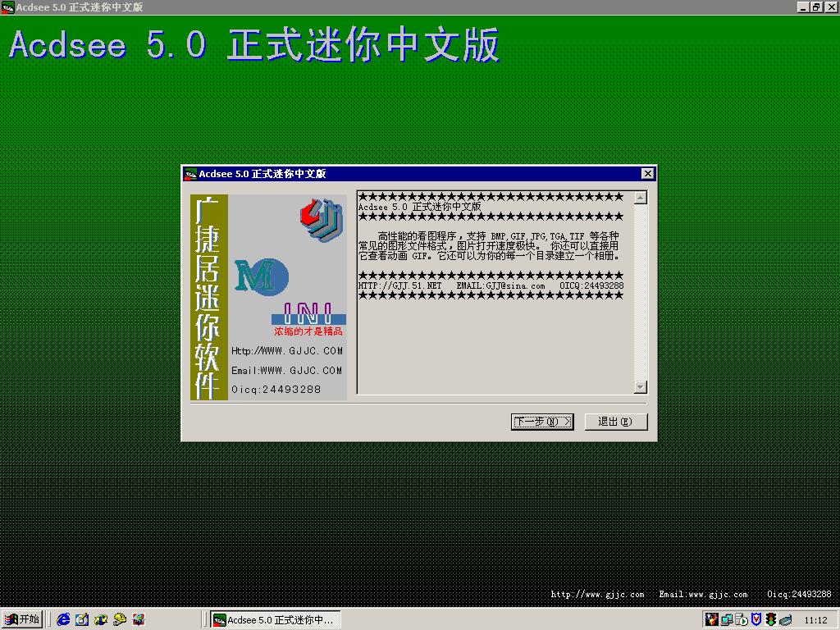Click the black guitar-style tray icon
The width and height of the screenshot is (840, 630).
(x=711, y=619)
